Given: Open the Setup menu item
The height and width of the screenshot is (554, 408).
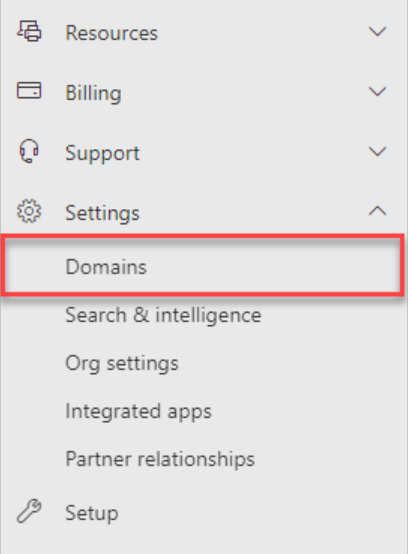Looking at the screenshot, I should [x=92, y=513].
